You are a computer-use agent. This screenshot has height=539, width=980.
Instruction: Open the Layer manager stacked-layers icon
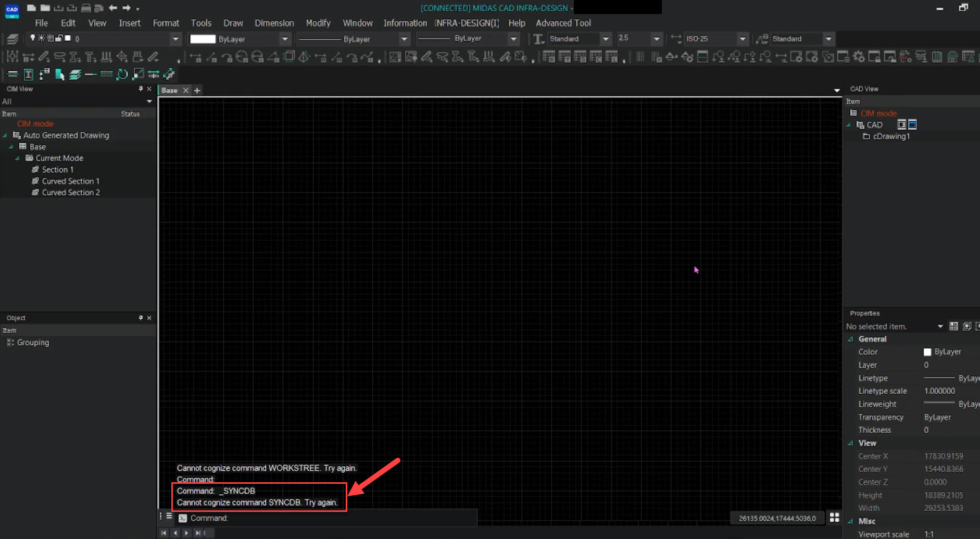pos(12,39)
